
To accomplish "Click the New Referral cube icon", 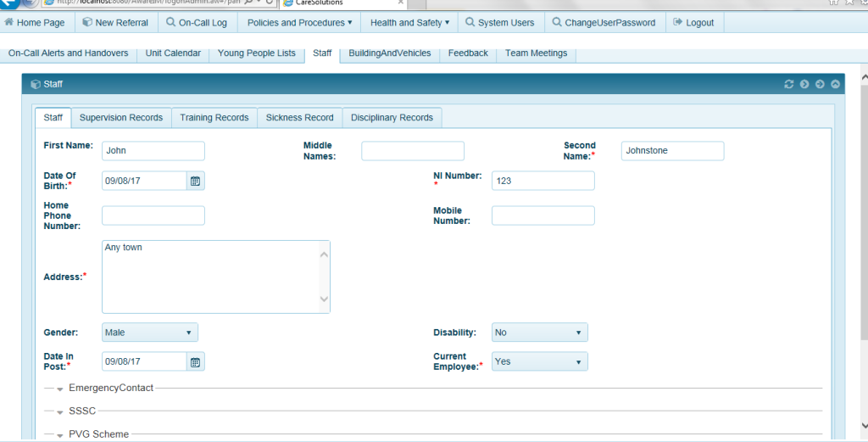I will tap(86, 22).
